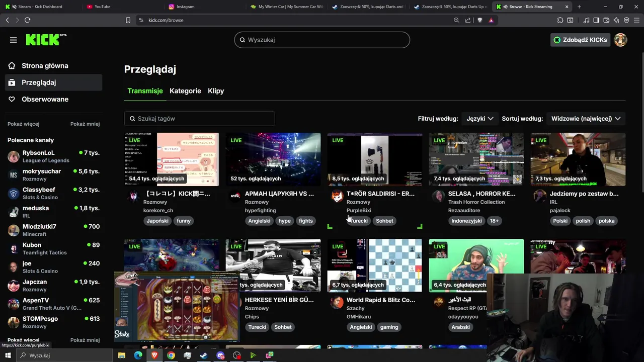Open the browser extensions puzzle icon

click(560, 20)
